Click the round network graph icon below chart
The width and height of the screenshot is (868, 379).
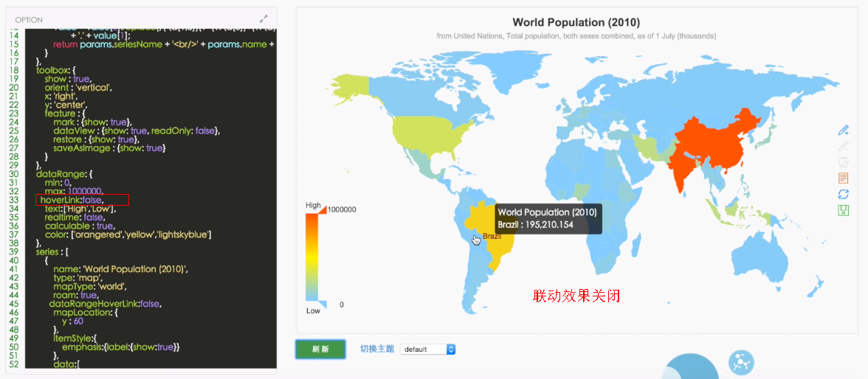740,362
